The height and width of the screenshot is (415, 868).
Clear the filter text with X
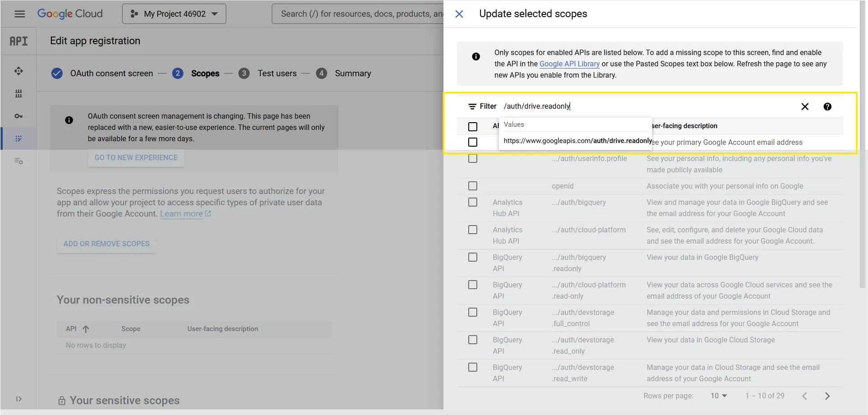805,106
